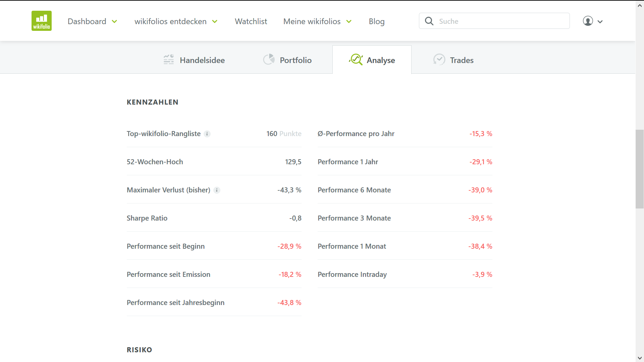The height and width of the screenshot is (362, 644).
Task: Click the Handelsidee tab icon
Action: pyautogui.click(x=169, y=60)
